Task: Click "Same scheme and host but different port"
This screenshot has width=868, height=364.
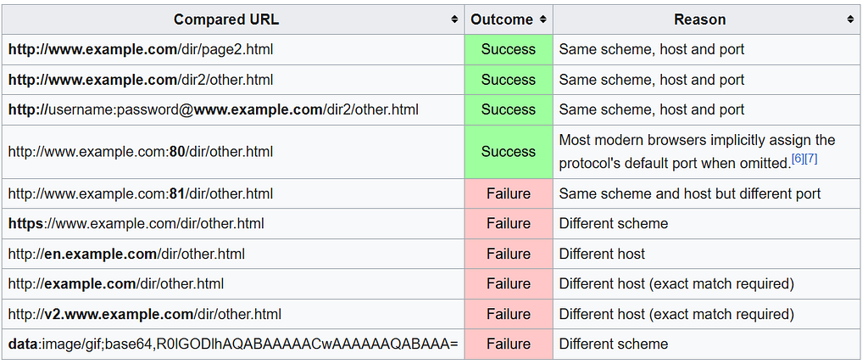Action: pyautogui.click(x=690, y=193)
